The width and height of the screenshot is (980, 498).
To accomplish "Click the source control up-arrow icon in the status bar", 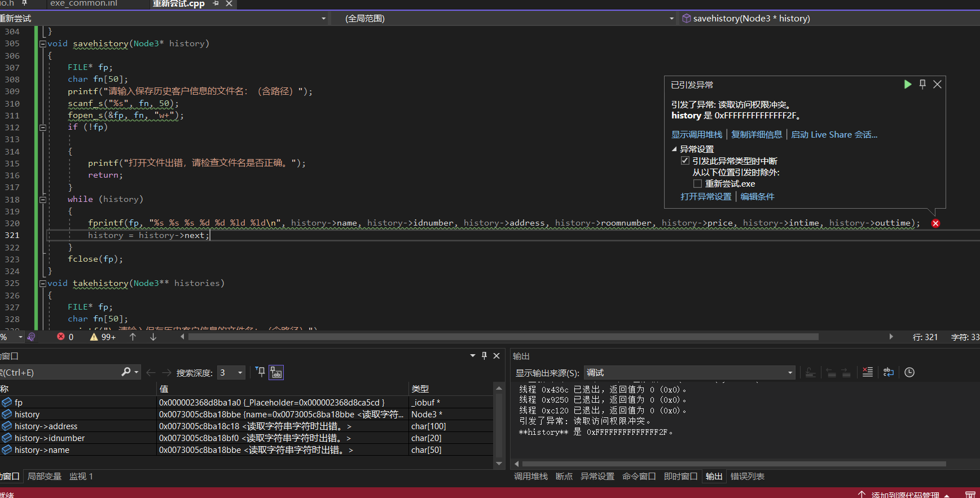I will click(862, 494).
